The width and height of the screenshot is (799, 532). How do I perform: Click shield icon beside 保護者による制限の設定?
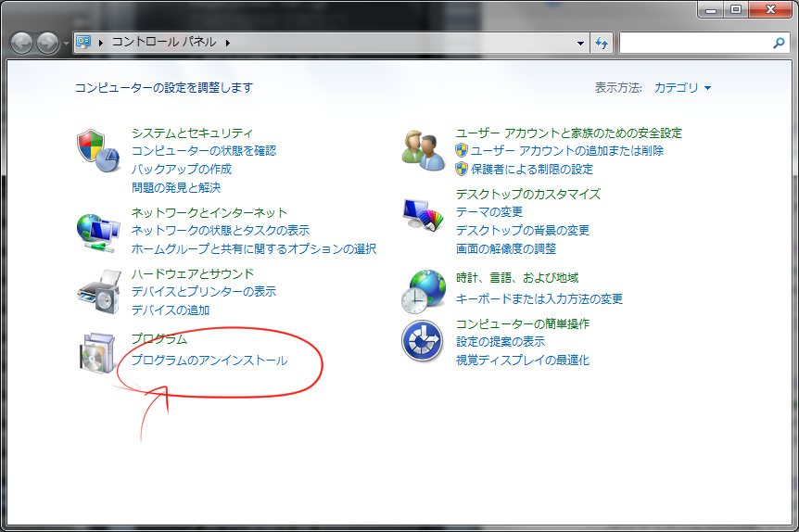(x=462, y=169)
